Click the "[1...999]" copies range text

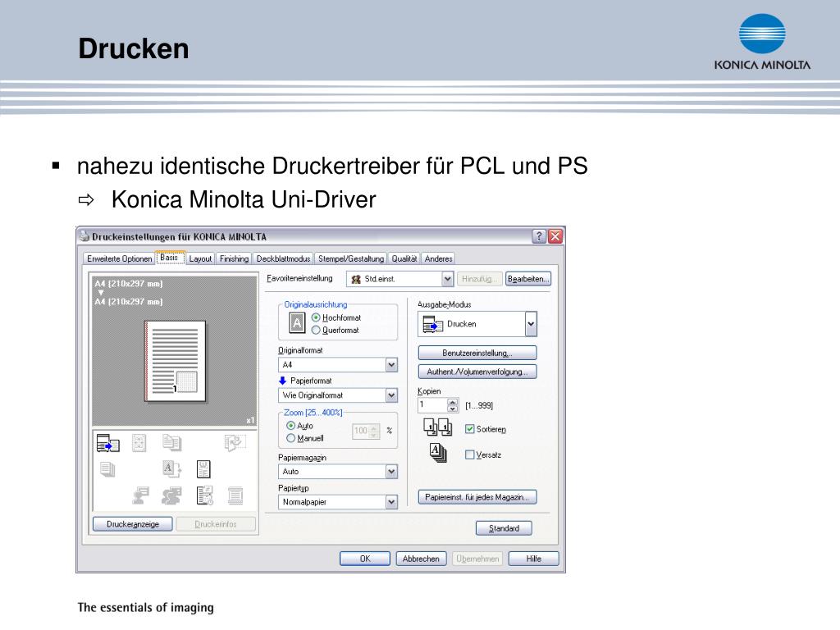pyautogui.click(x=479, y=405)
